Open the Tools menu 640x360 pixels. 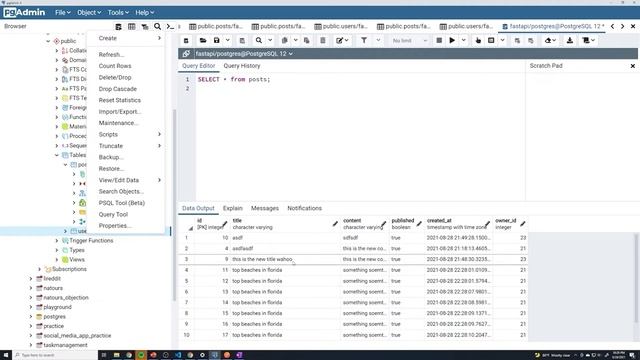pyautogui.click(x=118, y=13)
